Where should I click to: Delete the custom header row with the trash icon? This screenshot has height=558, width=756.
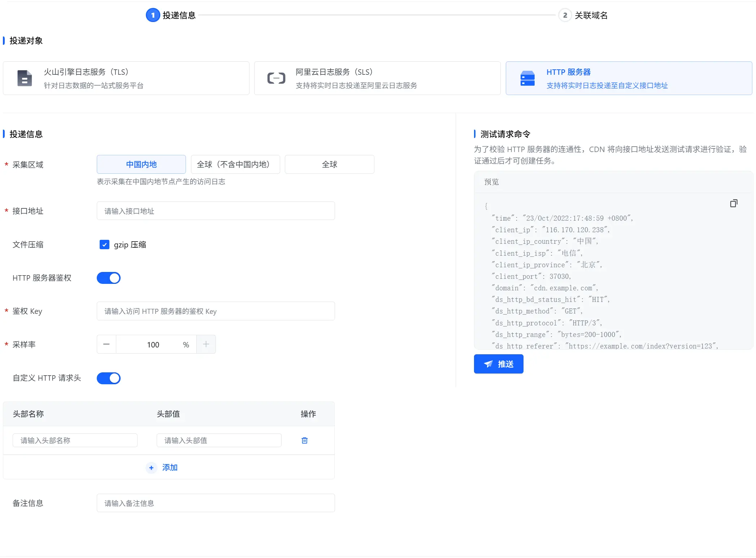(304, 440)
